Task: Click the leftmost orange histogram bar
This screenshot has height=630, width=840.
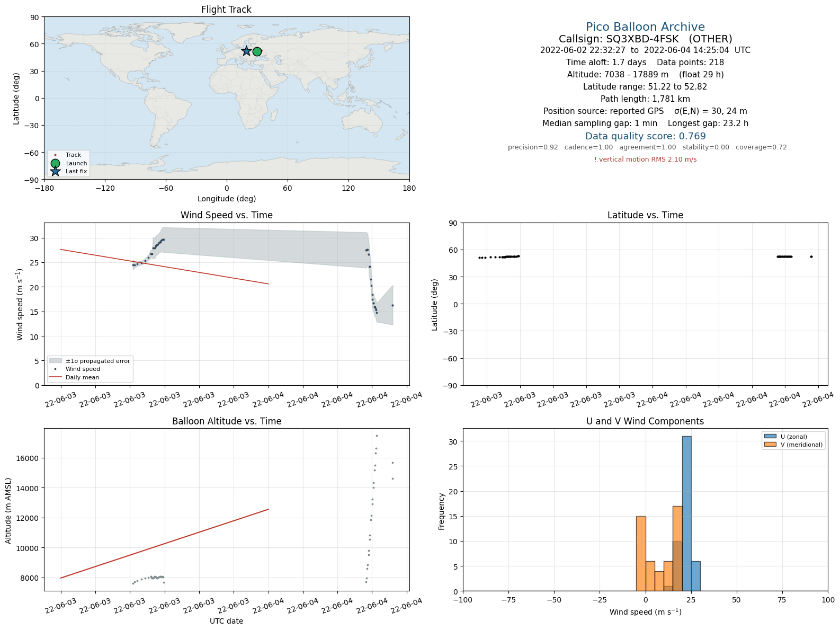Action: pyautogui.click(x=641, y=554)
